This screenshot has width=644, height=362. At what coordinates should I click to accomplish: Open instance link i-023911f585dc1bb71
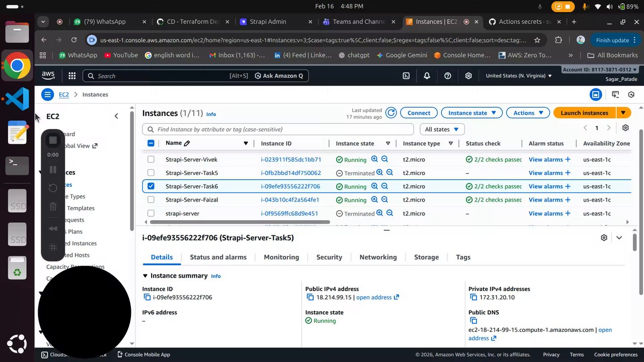[x=291, y=159]
